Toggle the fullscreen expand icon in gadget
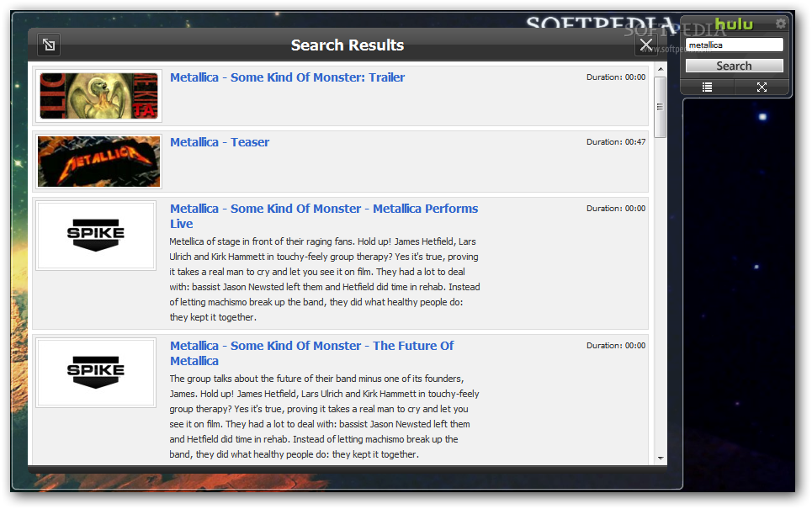Screen dimensions: 812x509 762,87
